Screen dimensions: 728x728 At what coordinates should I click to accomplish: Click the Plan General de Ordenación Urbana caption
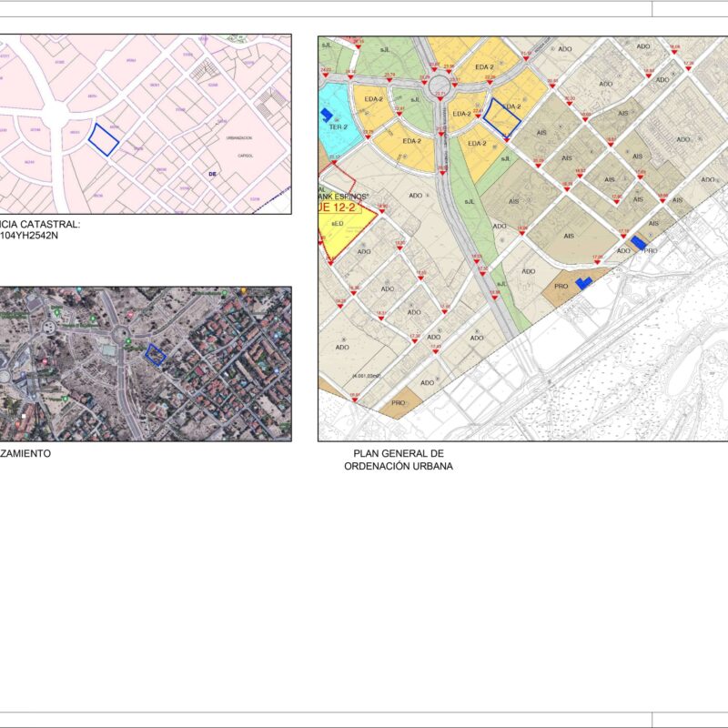[x=398, y=460]
